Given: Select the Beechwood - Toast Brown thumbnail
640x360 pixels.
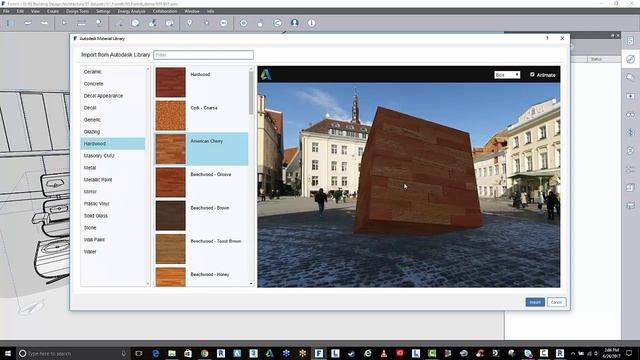Looking at the screenshot, I should (x=170, y=249).
